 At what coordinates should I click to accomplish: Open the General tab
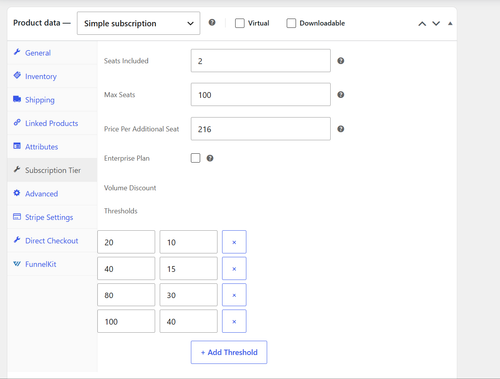[x=52, y=53]
